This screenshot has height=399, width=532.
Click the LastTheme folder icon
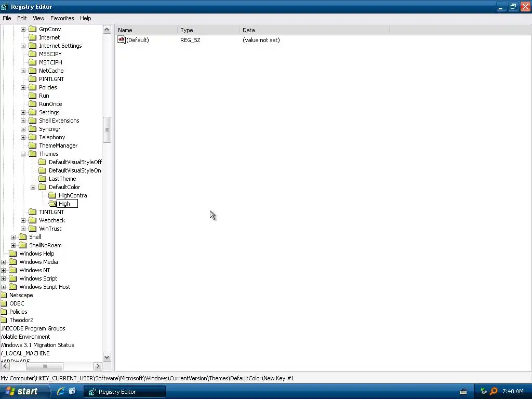click(43, 179)
